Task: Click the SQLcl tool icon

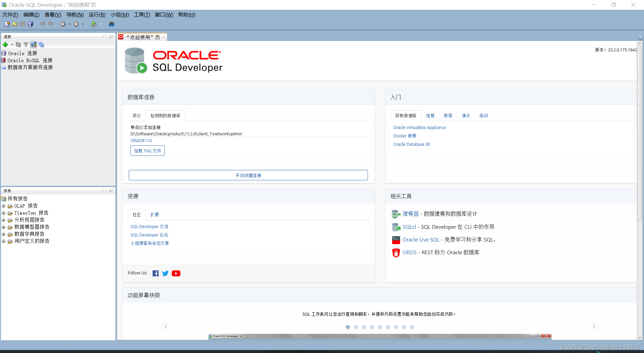Action: point(396,227)
